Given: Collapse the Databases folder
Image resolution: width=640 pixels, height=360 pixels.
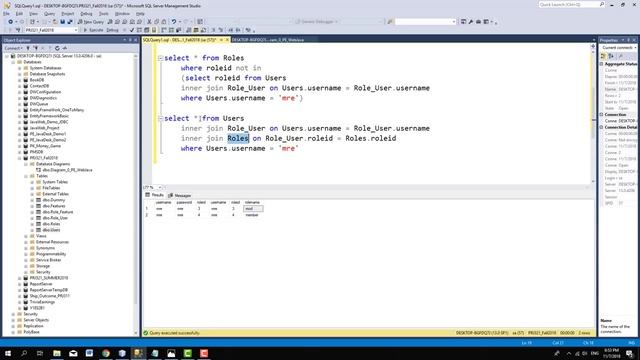Looking at the screenshot, I should pos(13,62).
